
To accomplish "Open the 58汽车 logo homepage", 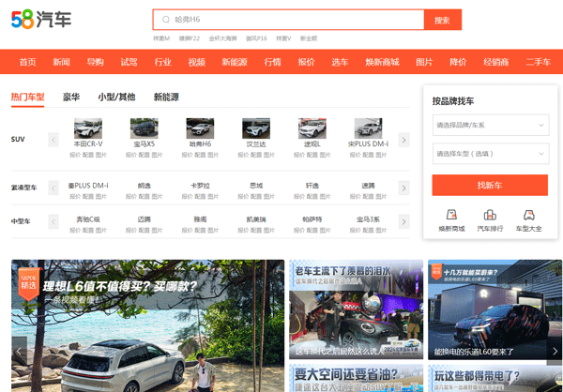I will coord(41,19).
